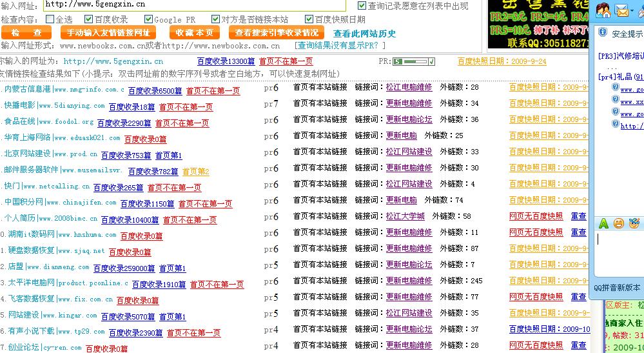Click 网页无百度快照 link in 个人简历 row

tap(536, 216)
